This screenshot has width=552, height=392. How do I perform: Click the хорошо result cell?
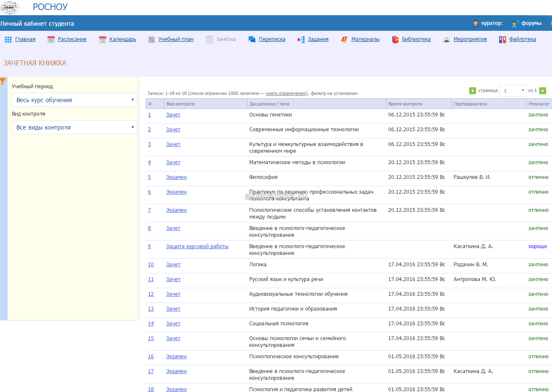tap(538, 246)
